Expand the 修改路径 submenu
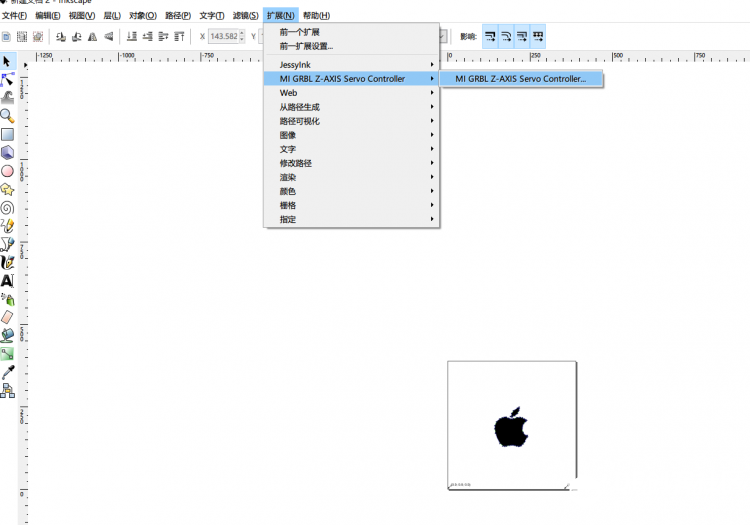Screen dimensions: 750x525 [352, 163]
